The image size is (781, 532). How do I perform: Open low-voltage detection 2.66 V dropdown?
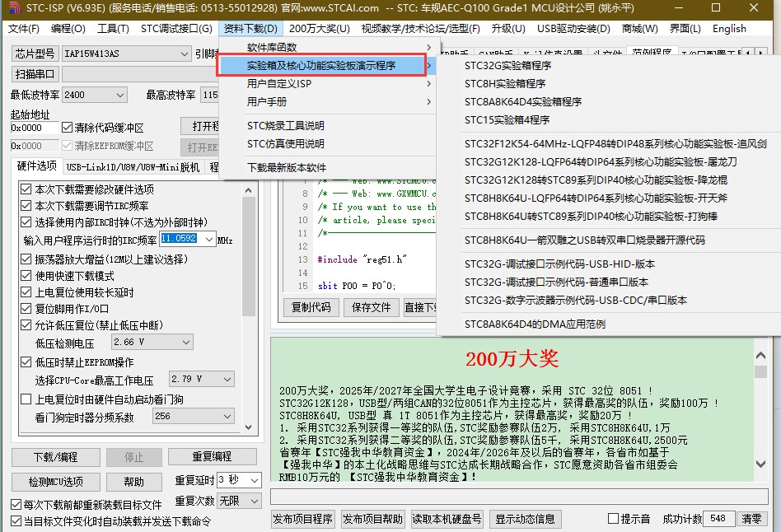click(x=186, y=343)
